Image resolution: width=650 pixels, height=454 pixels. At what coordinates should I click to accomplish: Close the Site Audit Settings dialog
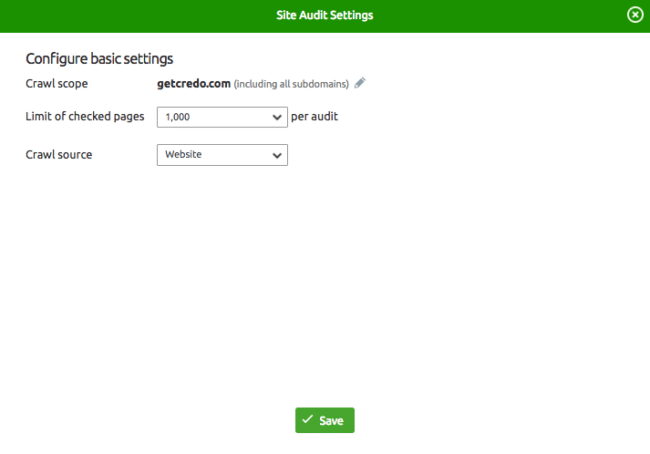point(634,15)
